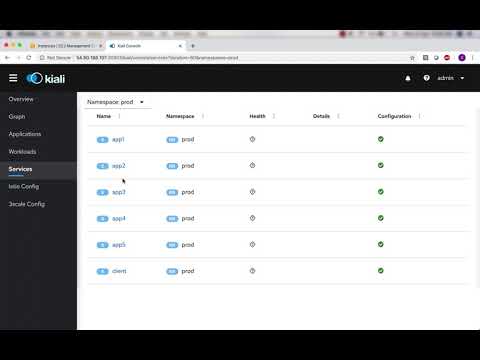480x360 pixels.
Task: Open the notifications bell
Action: (x=408, y=78)
